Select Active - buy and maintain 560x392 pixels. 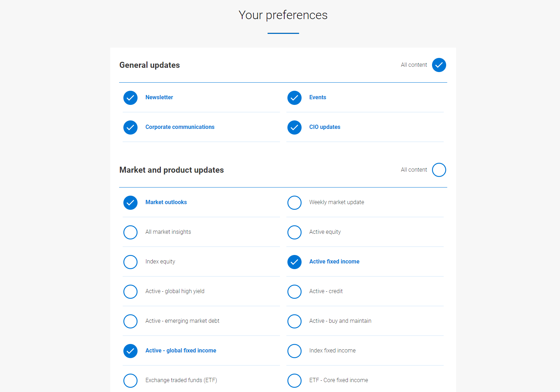tap(294, 321)
